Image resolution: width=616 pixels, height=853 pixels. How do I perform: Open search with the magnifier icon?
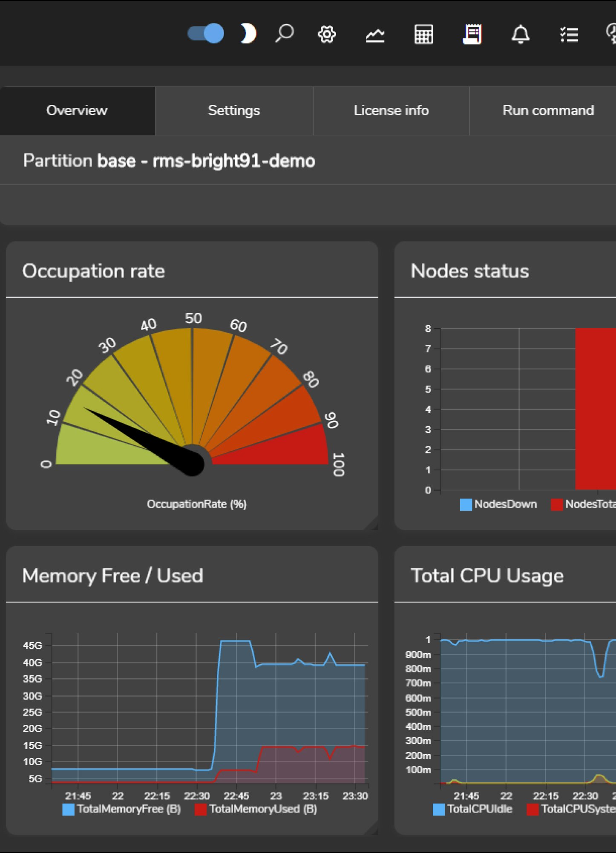(x=284, y=34)
